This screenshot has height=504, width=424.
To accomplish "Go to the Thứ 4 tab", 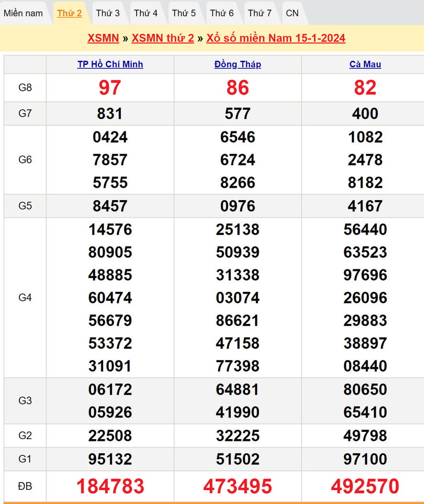I will coord(146,13).
